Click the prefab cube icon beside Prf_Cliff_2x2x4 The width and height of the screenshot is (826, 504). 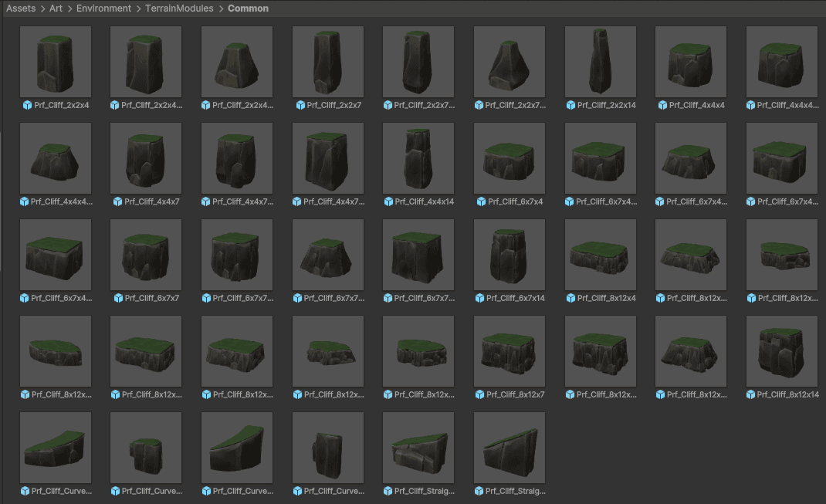[27, 105]
